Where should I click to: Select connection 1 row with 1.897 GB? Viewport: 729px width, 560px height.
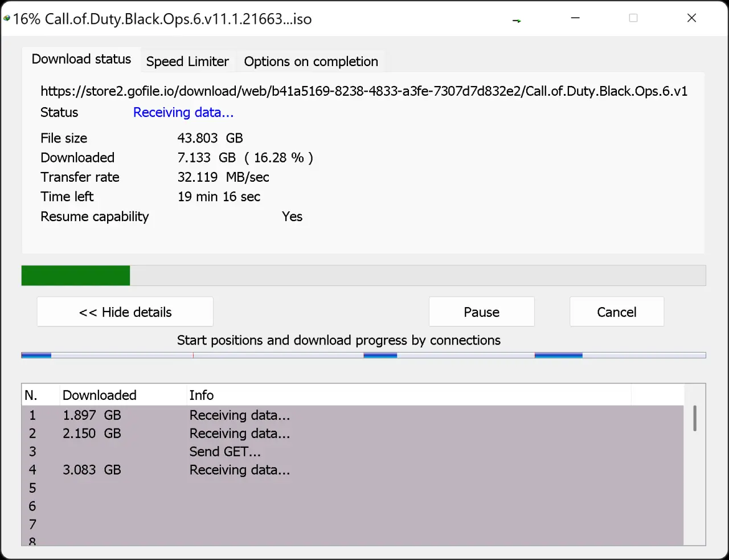click(x=353, y=415)
